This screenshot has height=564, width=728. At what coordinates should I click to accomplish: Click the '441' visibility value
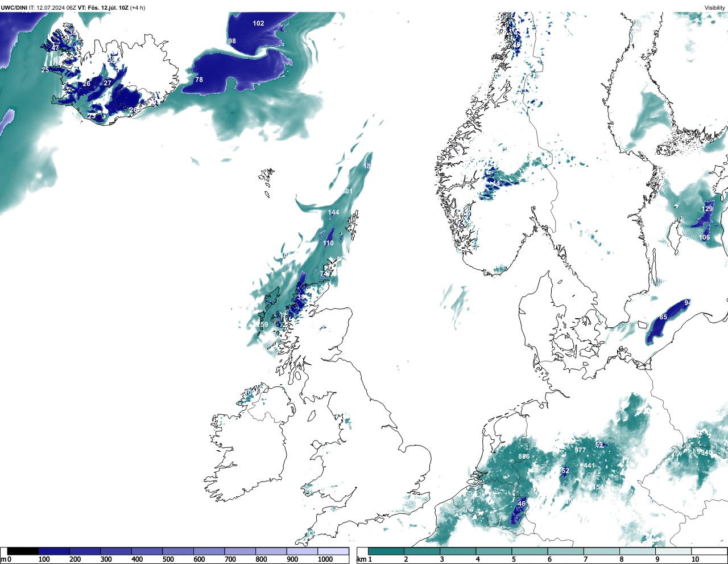(x=589, y=466)
